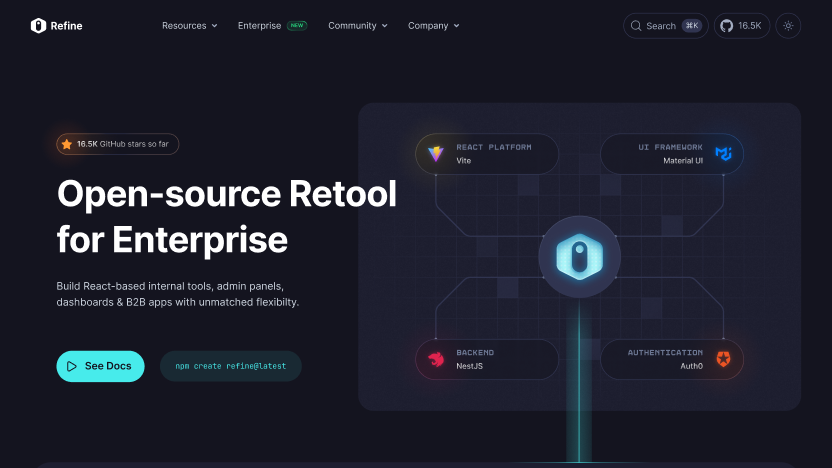Image resolution: width=832 pixels, height=468 pixels.
Task: Click the play icon in See Docs
Action: coord(72,366)
